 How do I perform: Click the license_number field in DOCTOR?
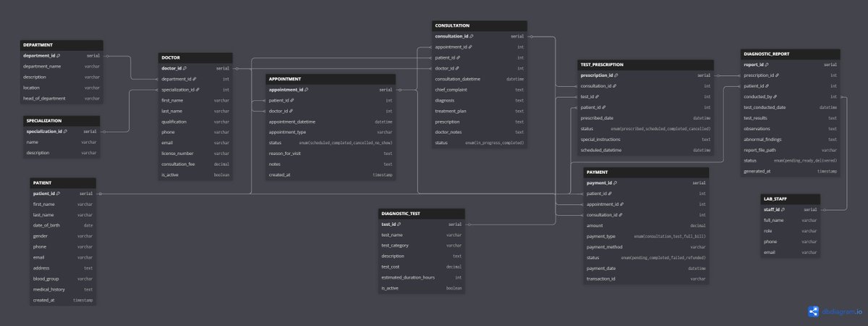pyautogui.click(x=196, y=154)
